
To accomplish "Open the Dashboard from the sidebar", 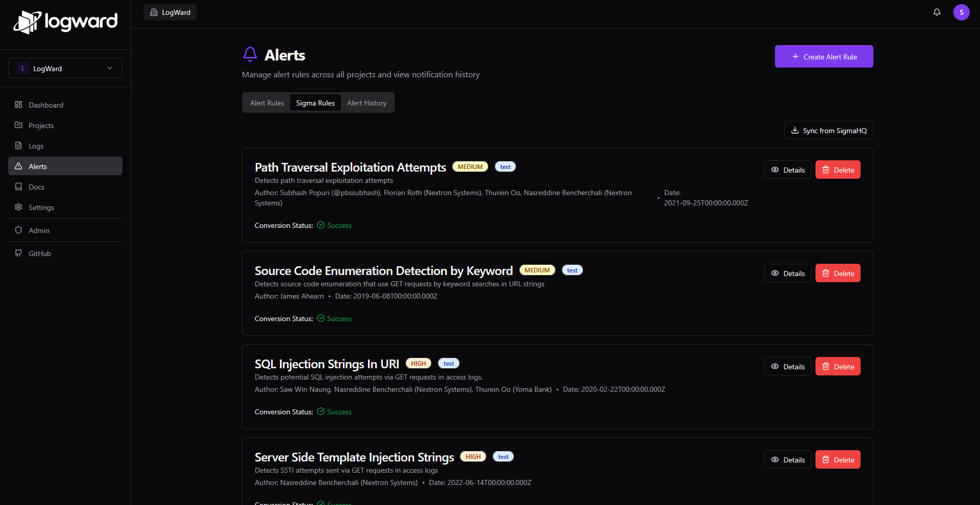I will pyautogui.click(x=46, y=104).
